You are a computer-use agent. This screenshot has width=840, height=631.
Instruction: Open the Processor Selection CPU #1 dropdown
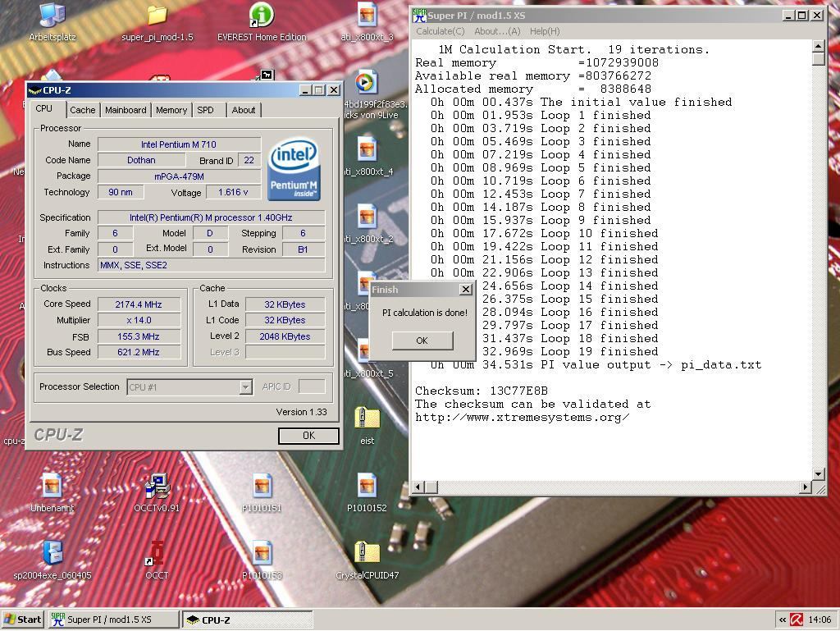tap(189, 386)
